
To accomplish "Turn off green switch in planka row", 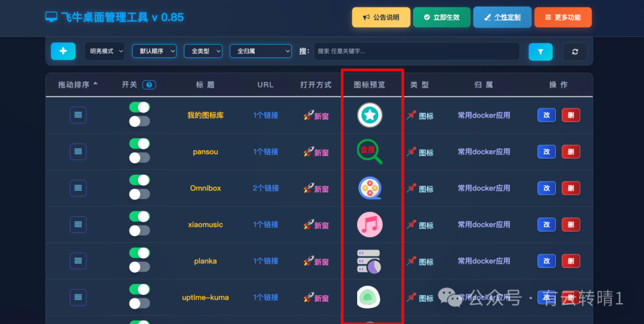I will [x=140, y=253].
